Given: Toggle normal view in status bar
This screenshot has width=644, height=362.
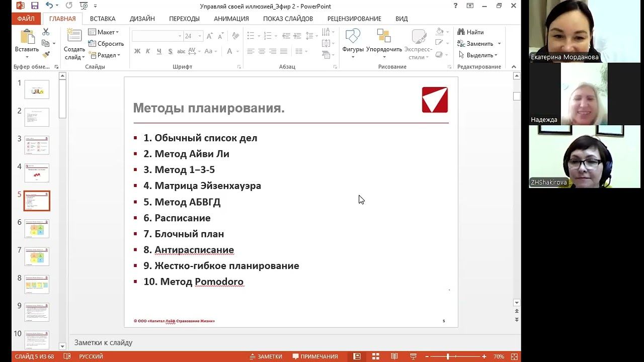Looking at the screenshot, I should click(357, 356).
